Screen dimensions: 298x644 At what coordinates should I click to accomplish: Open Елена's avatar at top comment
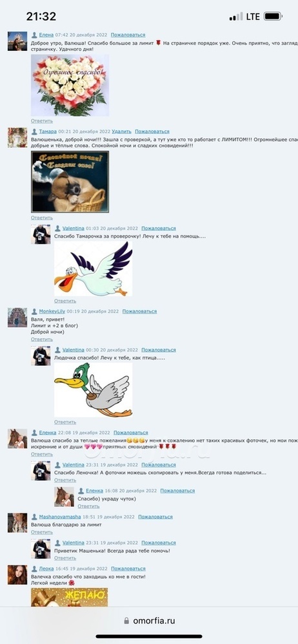pos(17,41)
